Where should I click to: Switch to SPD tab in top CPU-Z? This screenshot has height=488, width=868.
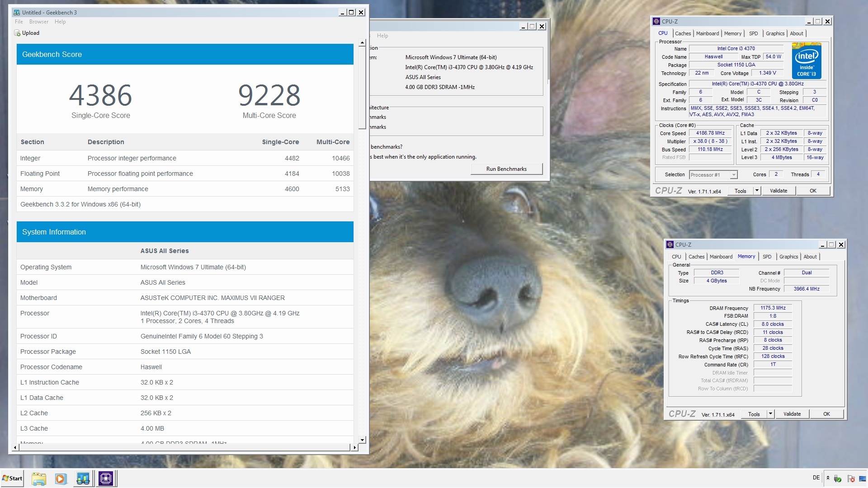point(754,33)
